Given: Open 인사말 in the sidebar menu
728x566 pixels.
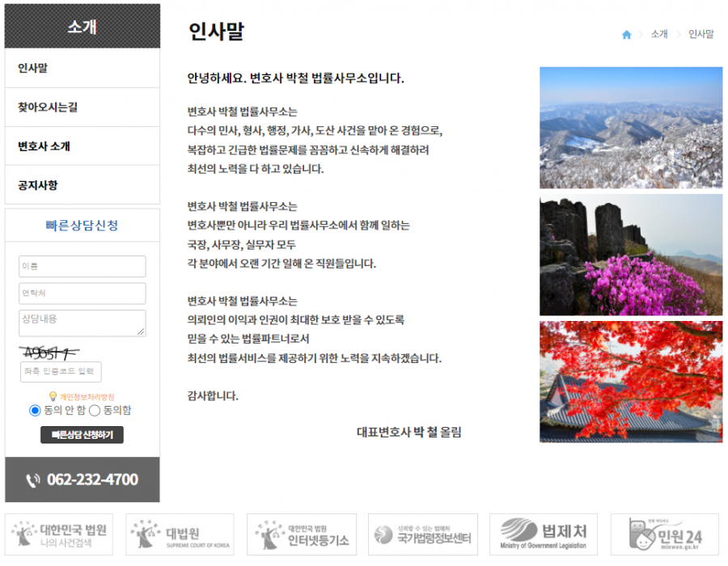Looking at the screenshot, I should coord(33,69).
